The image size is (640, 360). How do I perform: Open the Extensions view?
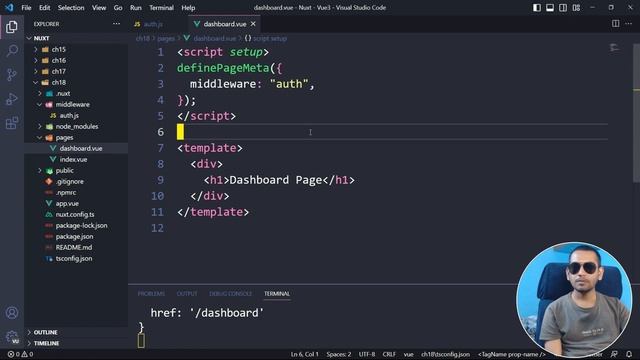point(12,123)
